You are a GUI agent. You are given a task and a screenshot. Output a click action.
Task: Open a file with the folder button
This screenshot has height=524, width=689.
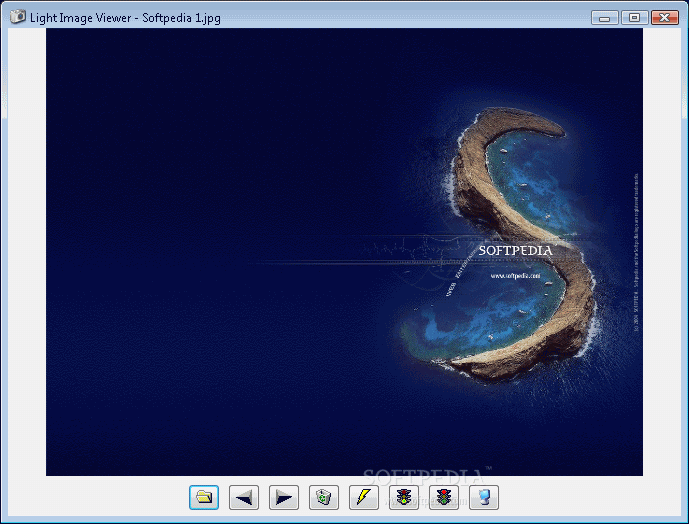(204, 497)
